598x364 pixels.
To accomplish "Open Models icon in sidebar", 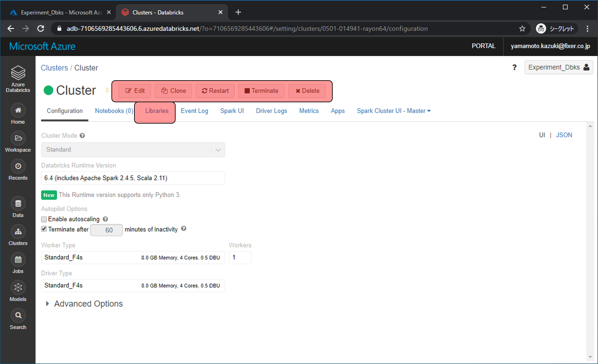I will click(18, 287).
